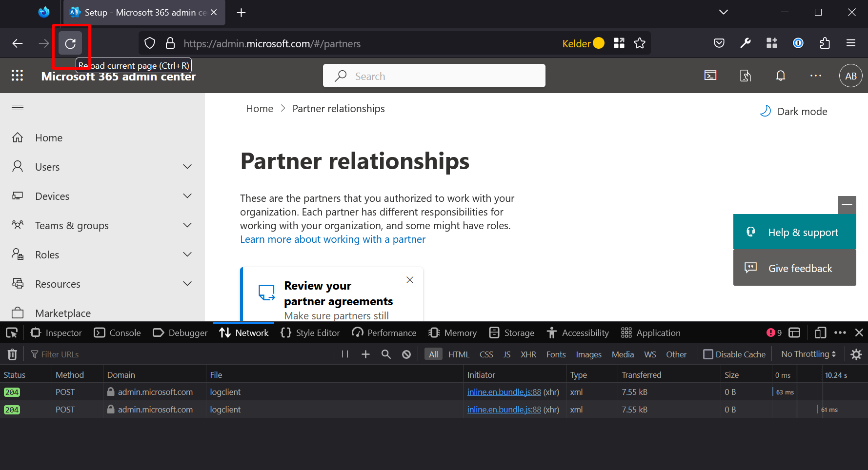The height and width of the screenshot is (470, 868).
Task: Open notifications bell
Action: [781, 76]
